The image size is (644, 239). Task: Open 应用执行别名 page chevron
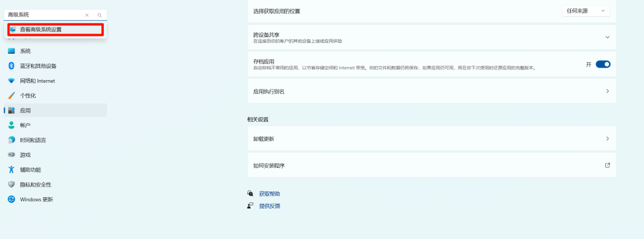608,91
